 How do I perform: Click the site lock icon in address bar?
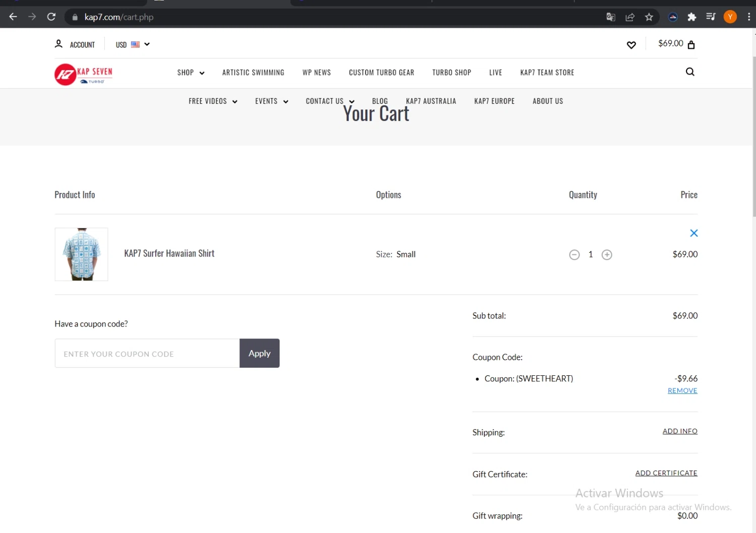pos(75,17)
